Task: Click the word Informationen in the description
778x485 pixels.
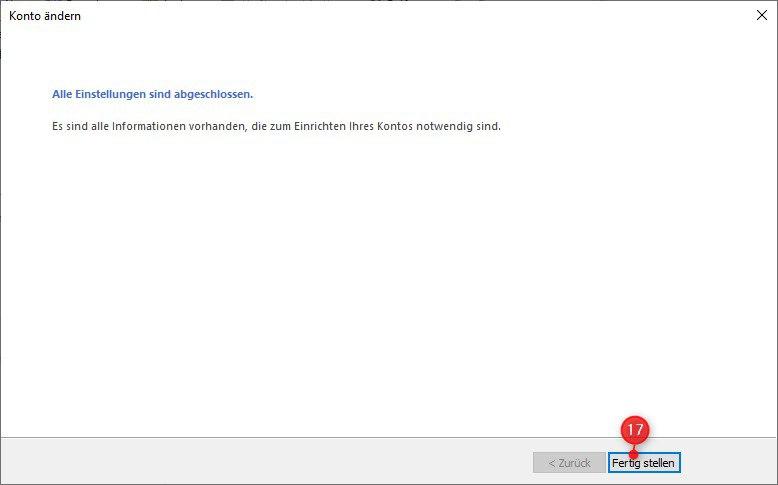Action: coord(149,126)
